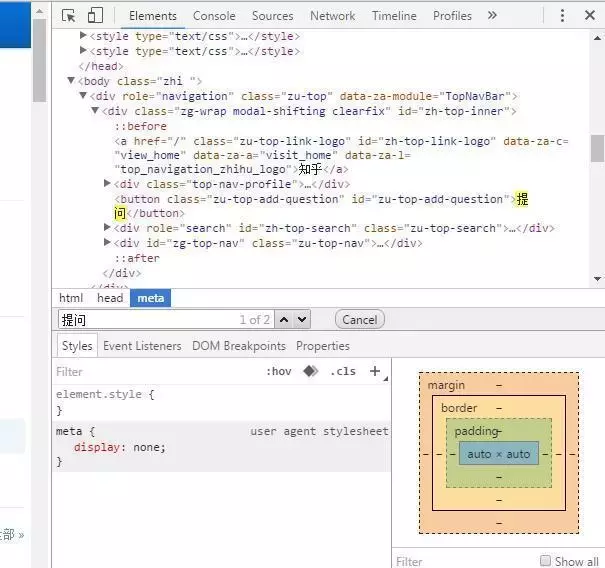Screen dimensions: 605x568
Task: Enable the Show all checkbox
Action: [x=545, y=560]
